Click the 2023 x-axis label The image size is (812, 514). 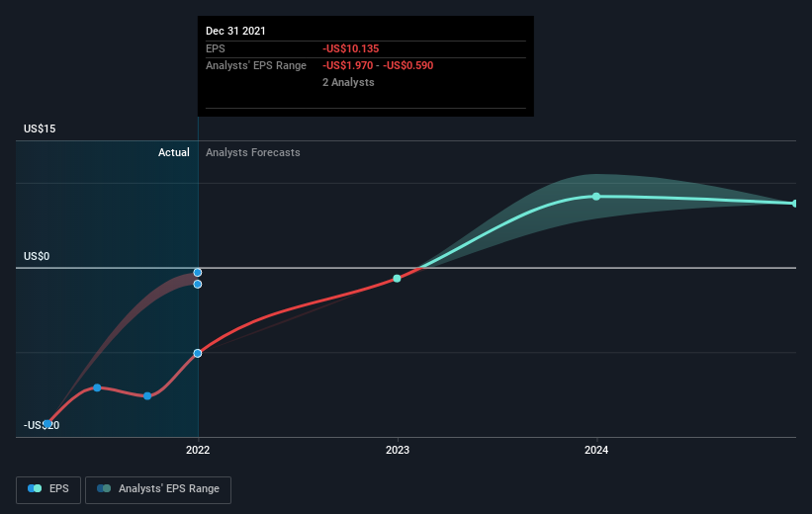click(x=398, y=450)
